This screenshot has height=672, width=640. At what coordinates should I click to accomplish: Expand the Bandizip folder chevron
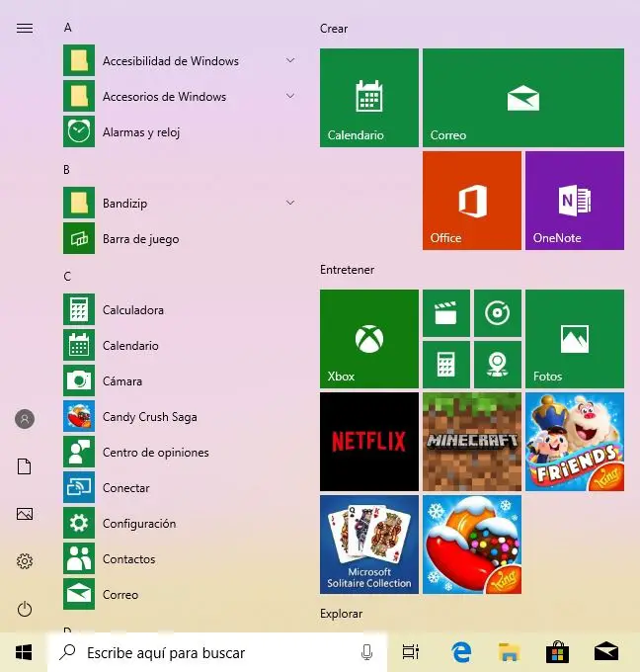pos(290,203)
